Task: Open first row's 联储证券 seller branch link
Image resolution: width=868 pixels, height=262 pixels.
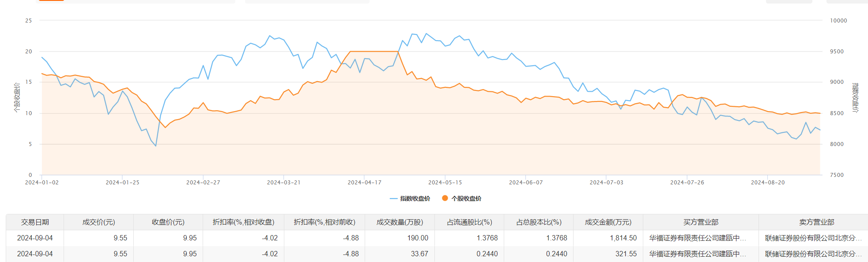Action: [813, 238]
